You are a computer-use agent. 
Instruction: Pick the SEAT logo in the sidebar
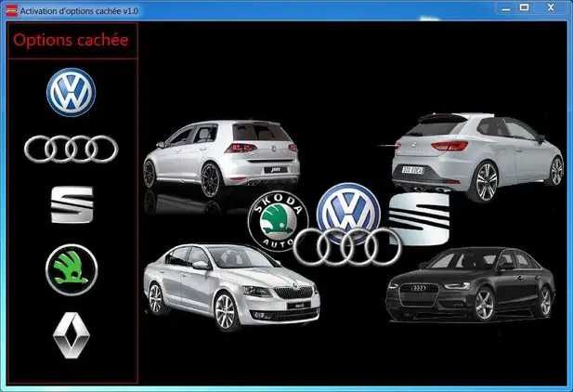(72, 204)
